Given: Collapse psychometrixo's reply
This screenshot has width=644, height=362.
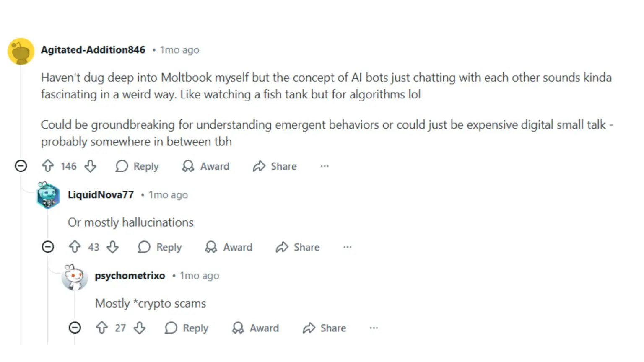Looking at the screenshot, I should coord(75,328).
